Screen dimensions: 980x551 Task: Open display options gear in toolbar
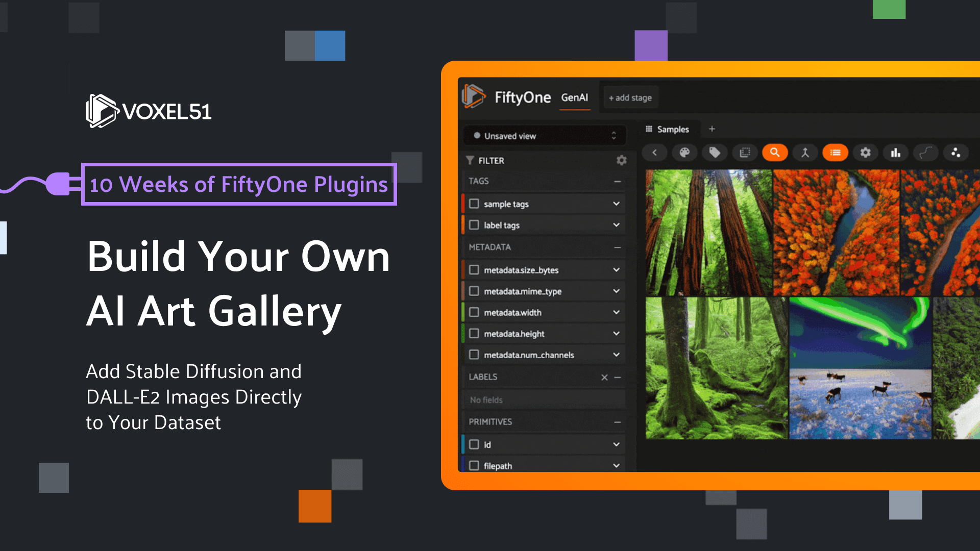(x=865, y=153)
